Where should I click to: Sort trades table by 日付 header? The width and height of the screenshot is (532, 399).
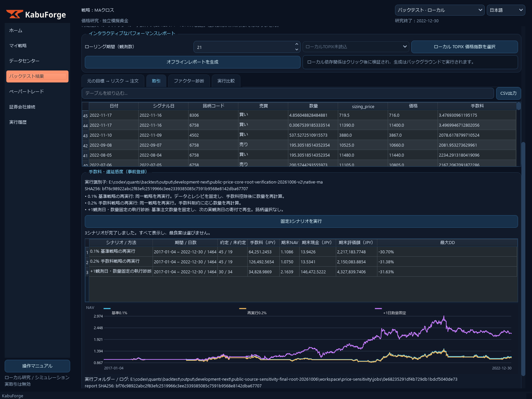(x=114, y=106)
